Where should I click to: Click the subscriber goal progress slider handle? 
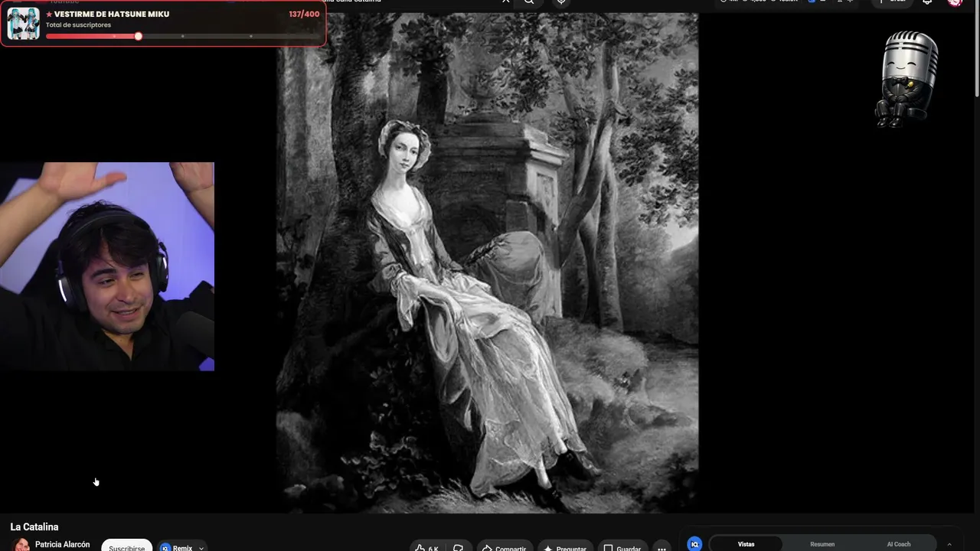139,36
